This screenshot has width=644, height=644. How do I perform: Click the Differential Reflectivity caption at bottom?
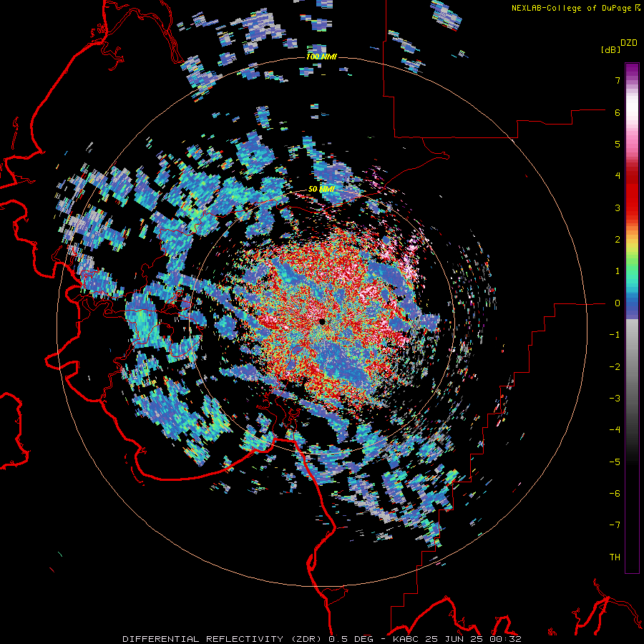(321, 639)
